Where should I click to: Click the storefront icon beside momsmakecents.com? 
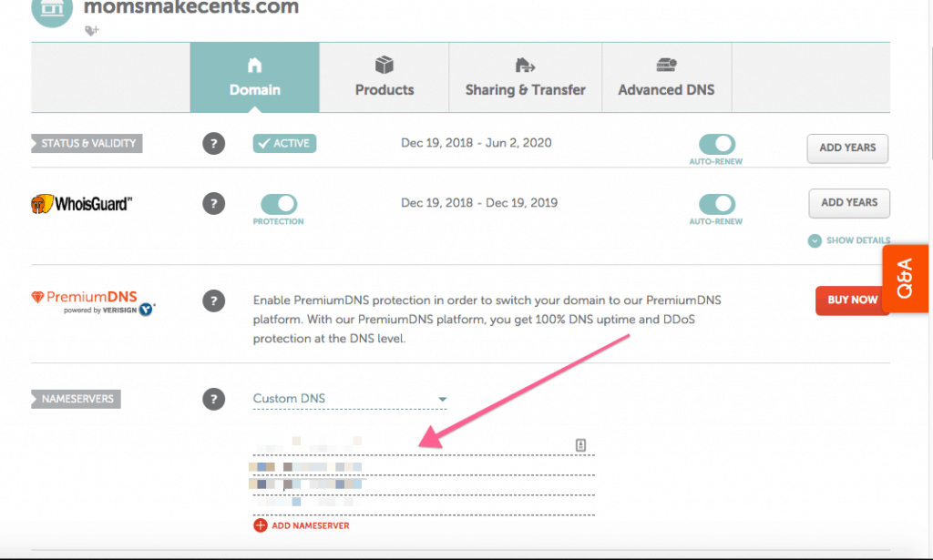point(51,11)
